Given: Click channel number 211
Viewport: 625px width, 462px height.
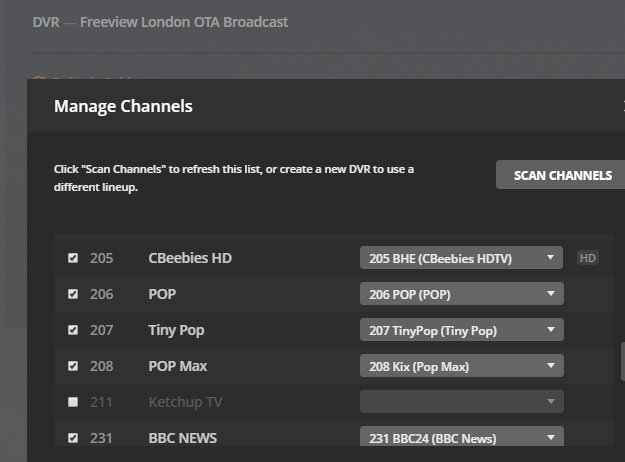Looking at the screenshot, I should click(101, 402).
